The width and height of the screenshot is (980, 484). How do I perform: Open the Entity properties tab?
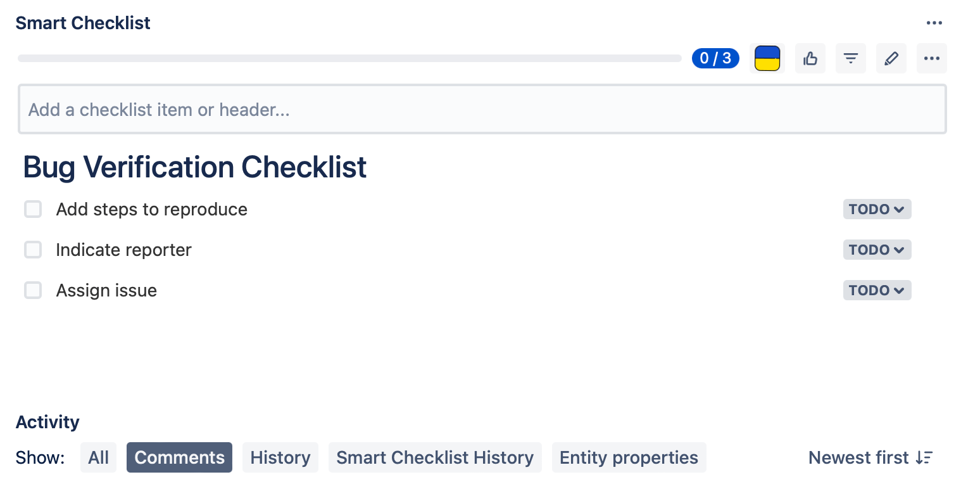tap(629, 457)
